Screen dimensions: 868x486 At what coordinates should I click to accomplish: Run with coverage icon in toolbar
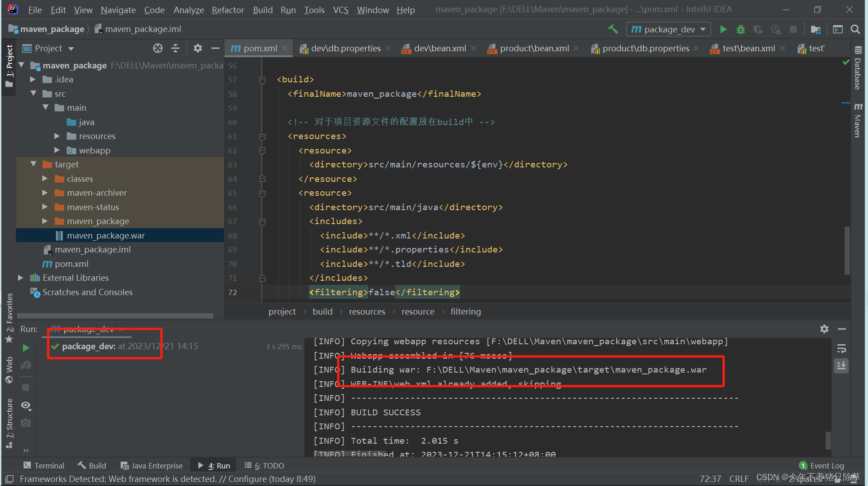758,29
